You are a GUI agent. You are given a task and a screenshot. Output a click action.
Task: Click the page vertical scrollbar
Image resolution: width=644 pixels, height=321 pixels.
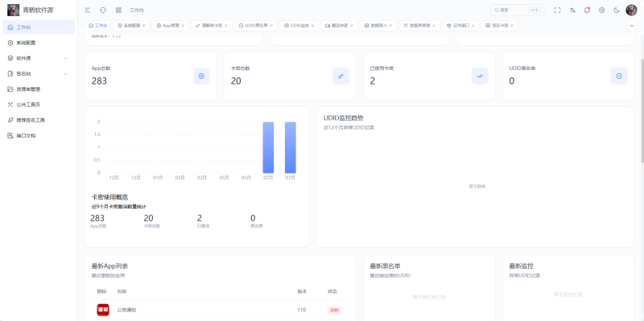(642, 111)
